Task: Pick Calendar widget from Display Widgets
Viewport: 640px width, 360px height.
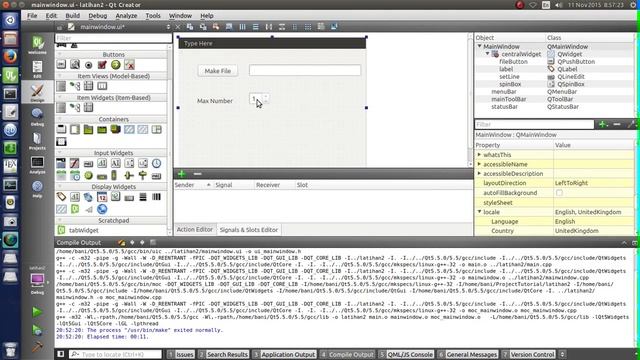Action: [x=102, y=197]
